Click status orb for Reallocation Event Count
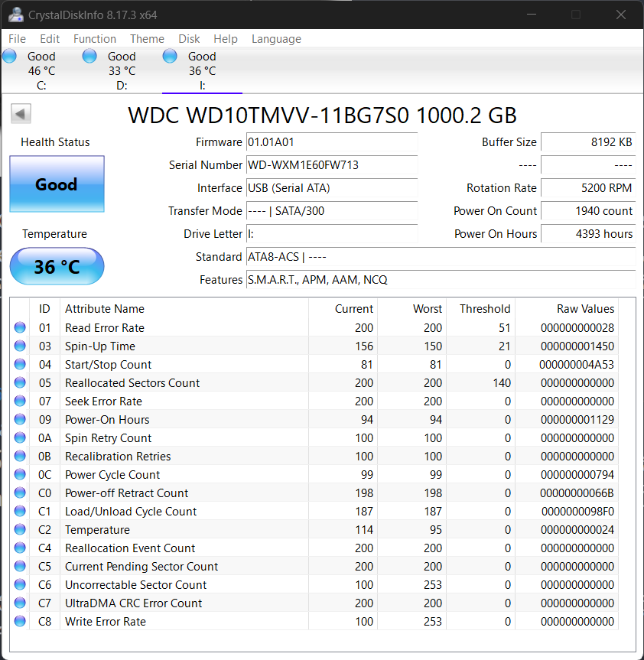644x660 pixels. 20,548
